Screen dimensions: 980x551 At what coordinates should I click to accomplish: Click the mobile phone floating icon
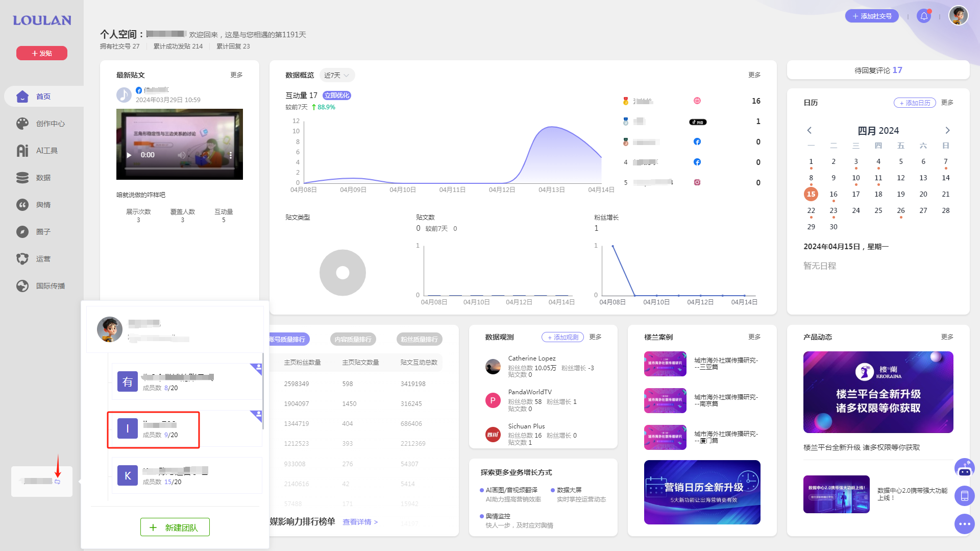pos(964,496)
